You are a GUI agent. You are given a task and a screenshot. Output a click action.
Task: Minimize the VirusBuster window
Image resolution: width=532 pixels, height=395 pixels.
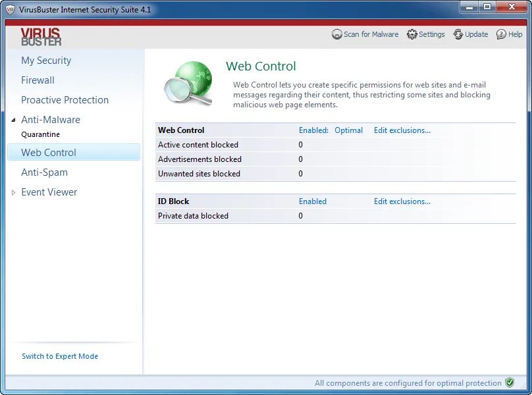pos(469,7)
